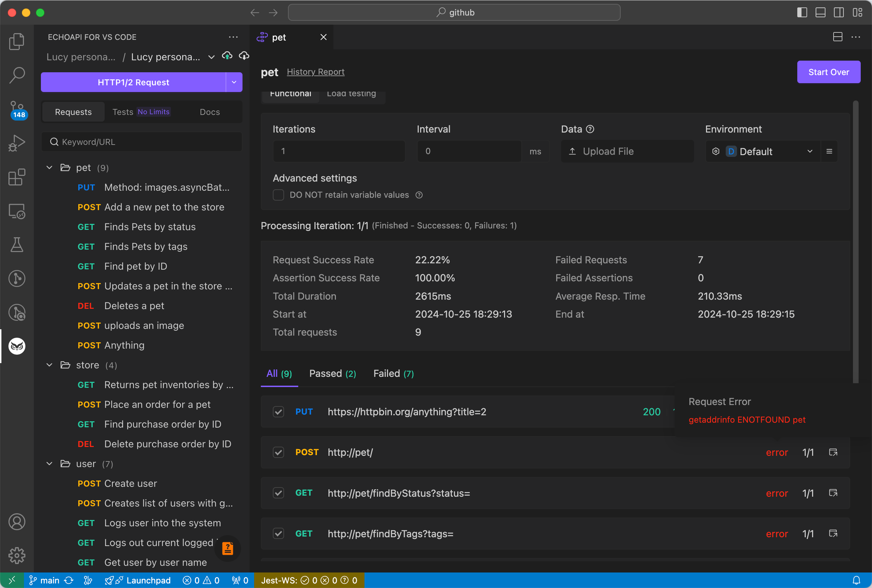Uncheck the PUT httpbin.org request checkbox
The height and width of the screenshot is (588, 872).
click(x=278, y=412)
